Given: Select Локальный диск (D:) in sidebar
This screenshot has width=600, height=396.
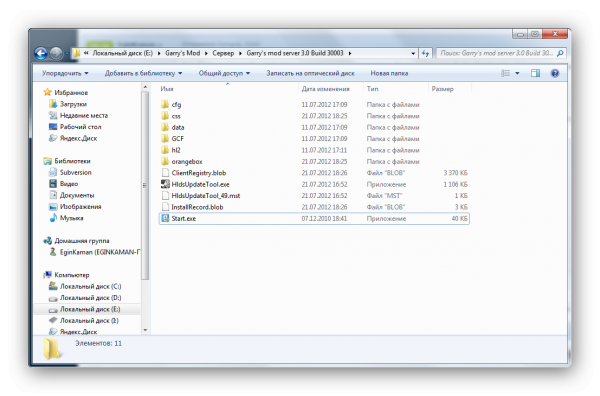Looking at the screenshot, I should pyautogui.click(x=90, y=298).
